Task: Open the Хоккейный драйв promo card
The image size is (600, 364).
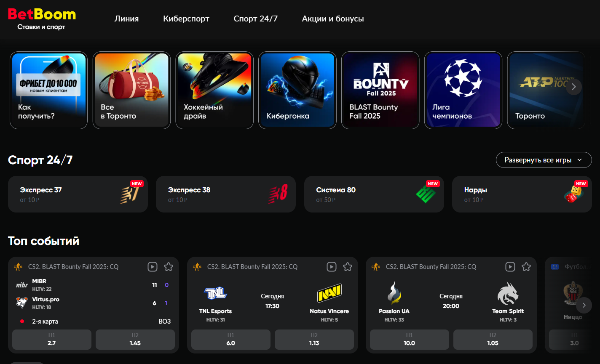Action: 214,90
